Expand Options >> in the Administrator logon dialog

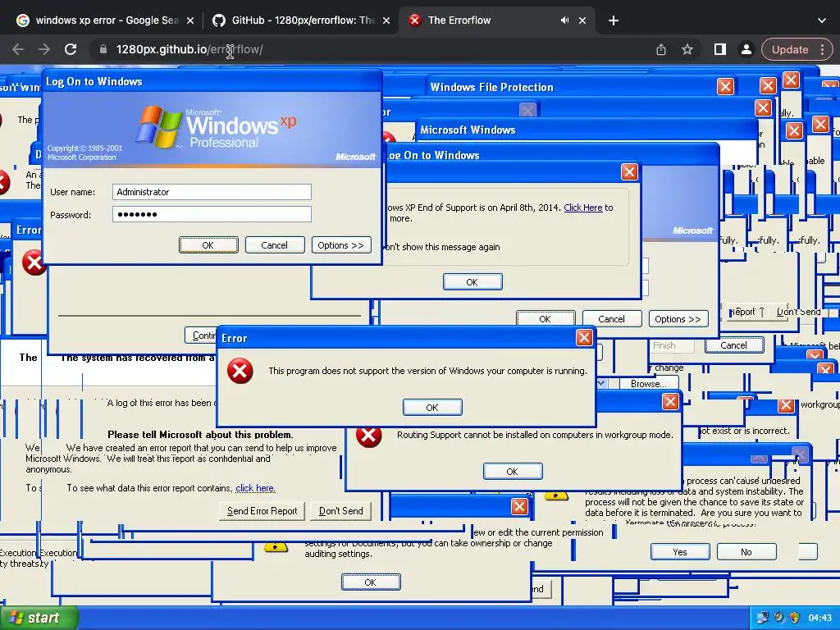pyautogui.click(x=341, y=245)
